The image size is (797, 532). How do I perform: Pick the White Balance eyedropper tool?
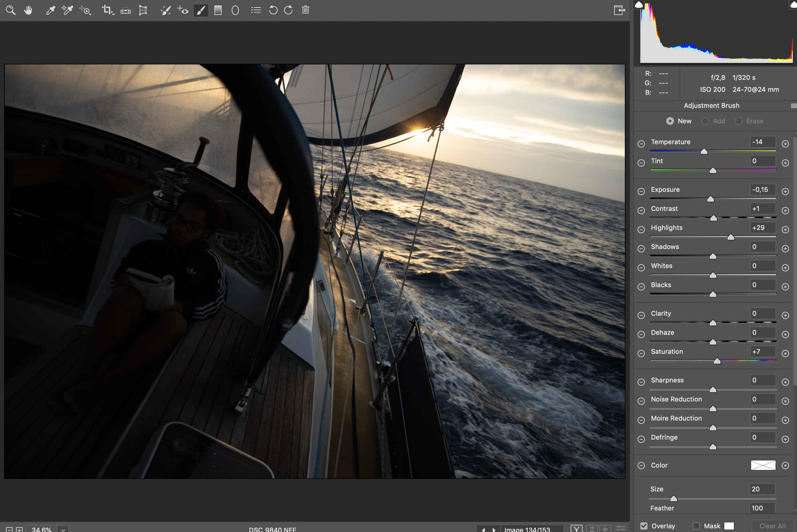tap(50, 10)
